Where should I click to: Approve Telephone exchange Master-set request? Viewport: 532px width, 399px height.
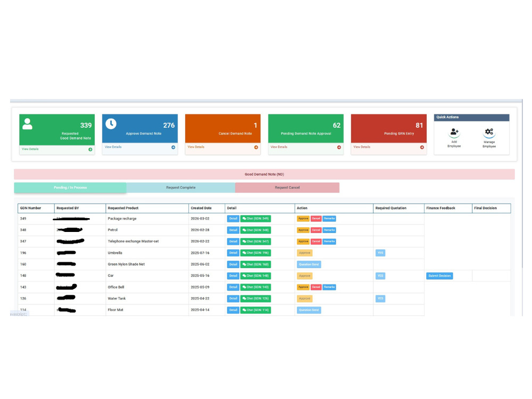(303, 242)
